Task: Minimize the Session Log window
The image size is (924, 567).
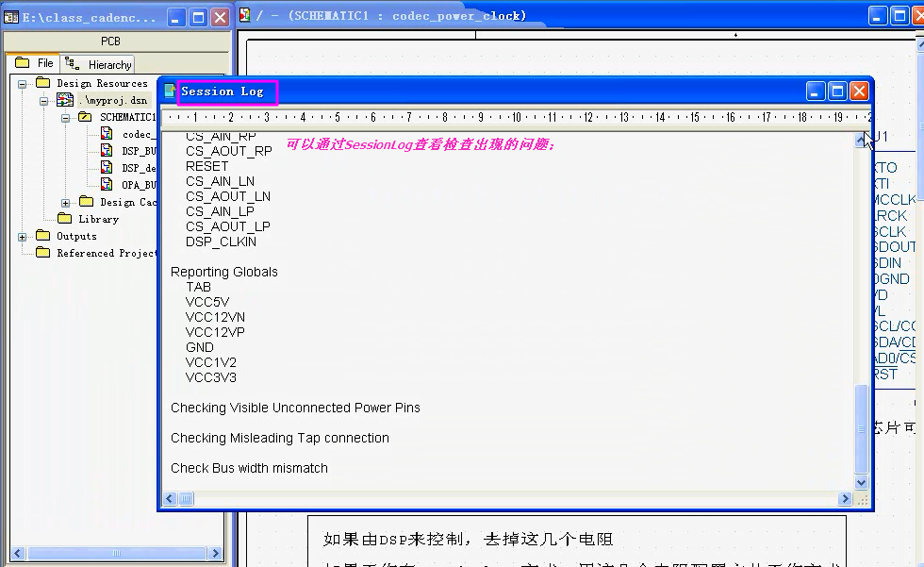Action: (x=816, y=92)
